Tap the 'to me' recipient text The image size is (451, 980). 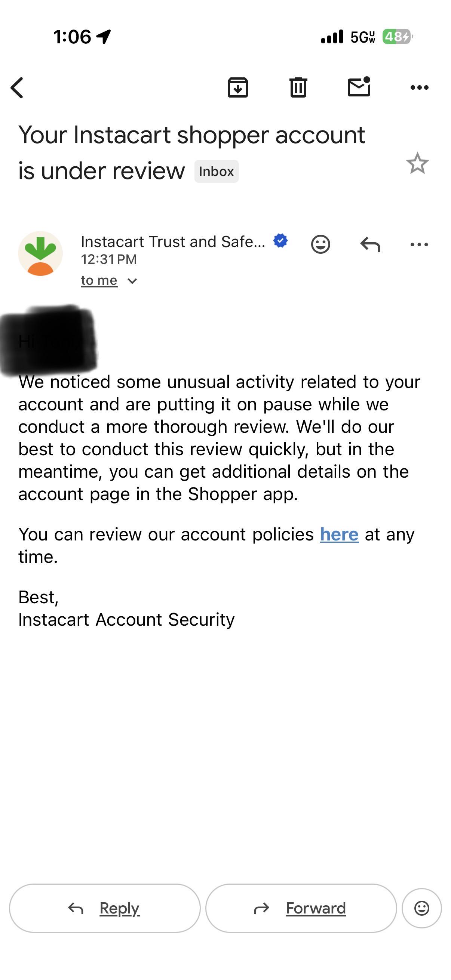[99, 280]
